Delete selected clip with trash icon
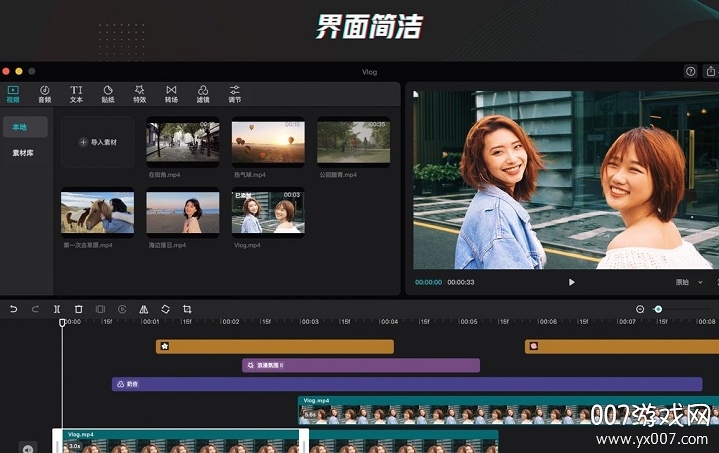The image size is (719, 453). point(78,309)
